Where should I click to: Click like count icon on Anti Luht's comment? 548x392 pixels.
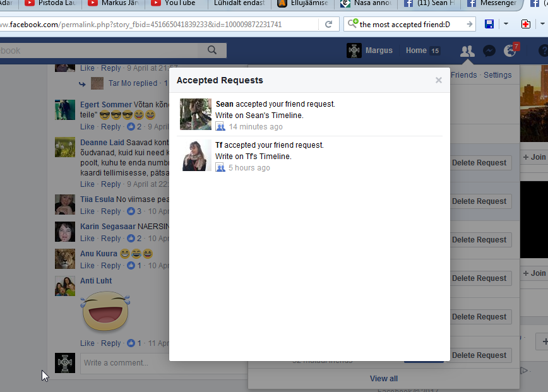(131, 343)
